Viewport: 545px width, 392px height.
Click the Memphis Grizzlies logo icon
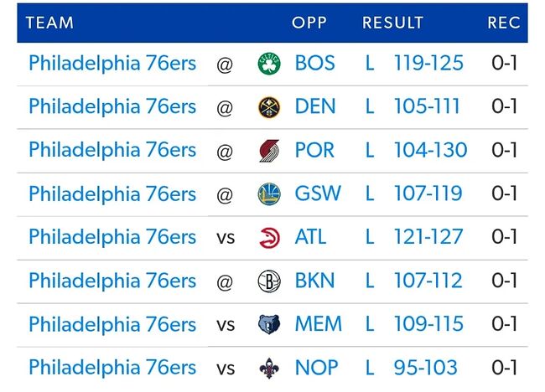(269, 325)
